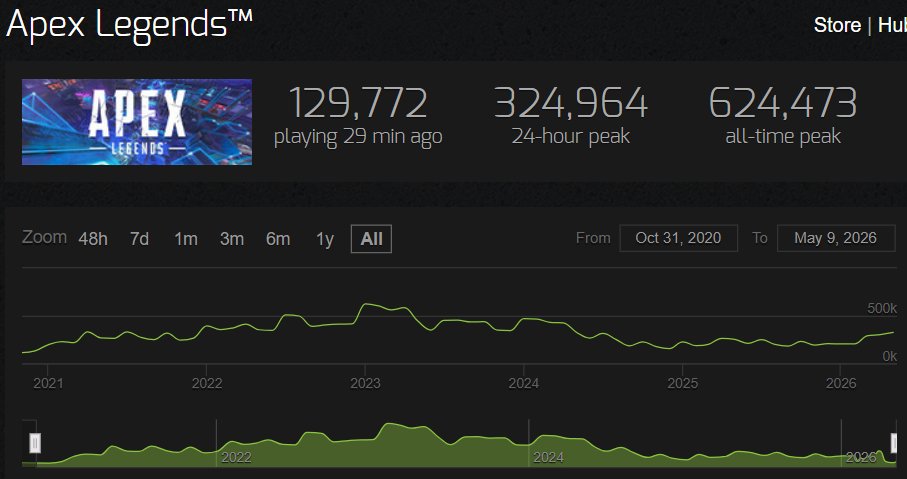Viewport: 907px width, 479px height.
Task: Set chart zoom to 1y
Action: [325, 239]
